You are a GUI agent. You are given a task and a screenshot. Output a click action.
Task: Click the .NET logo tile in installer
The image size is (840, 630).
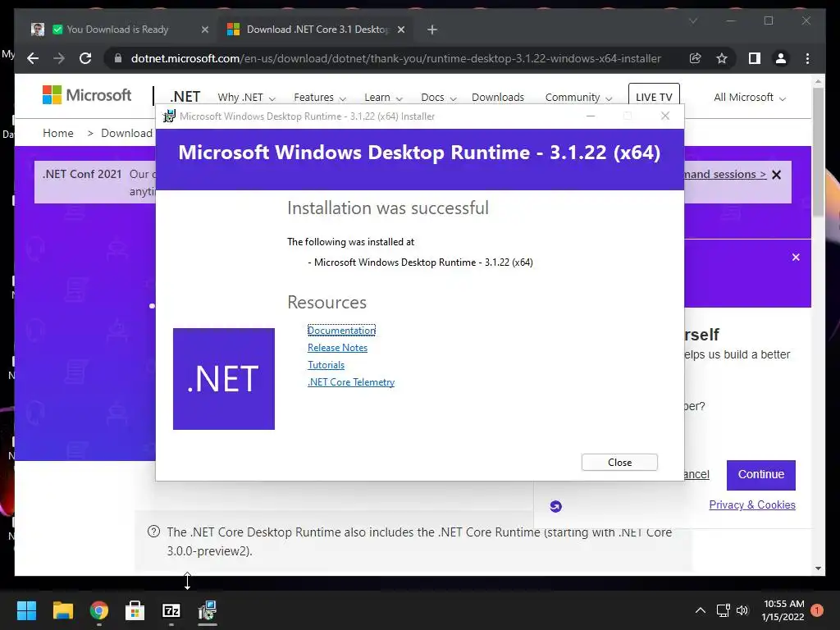224,379
